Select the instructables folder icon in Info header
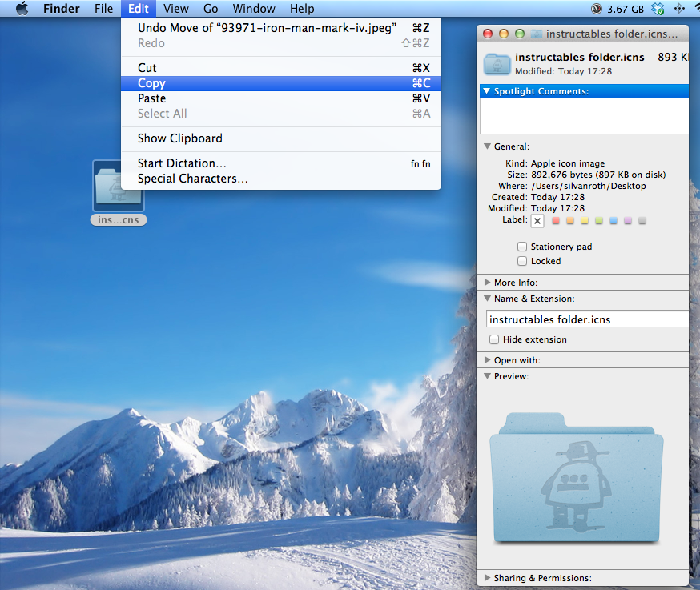The image size is (700, 590). click(x=497, y=64)
